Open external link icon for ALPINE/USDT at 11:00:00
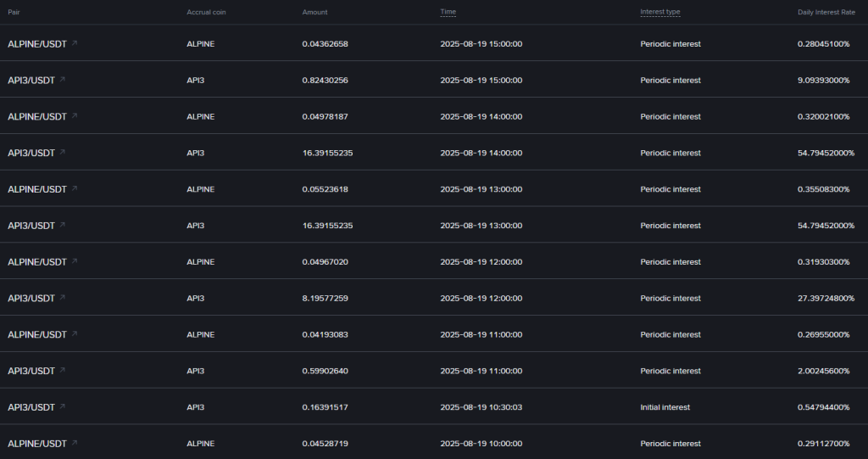 [75, 333]
